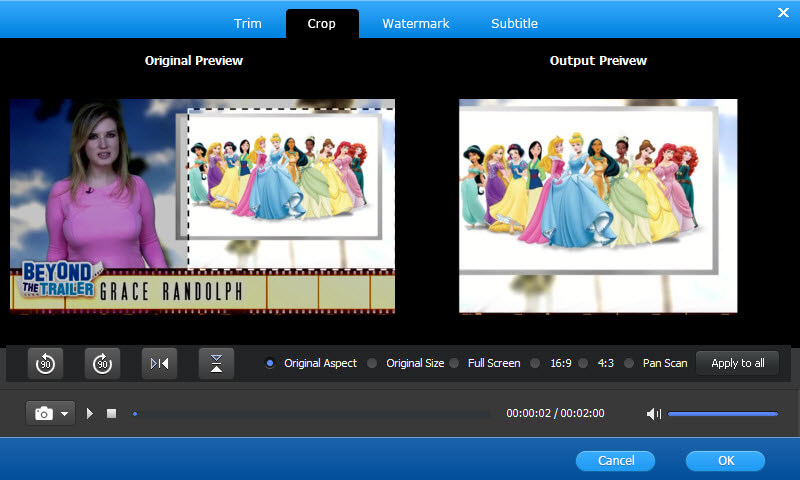This screenshot has width=800, height=480.
Task: Adjust the volume slider
Action: pos(722,414)
